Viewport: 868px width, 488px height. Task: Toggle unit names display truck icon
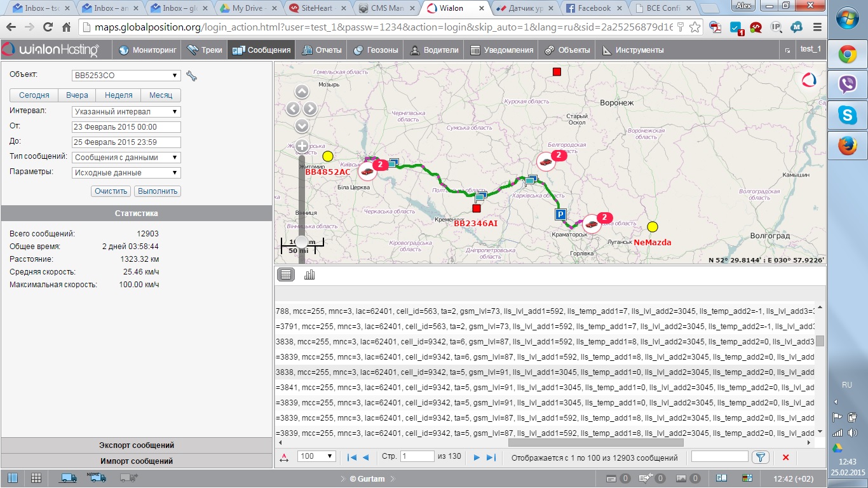coord(97,477)
